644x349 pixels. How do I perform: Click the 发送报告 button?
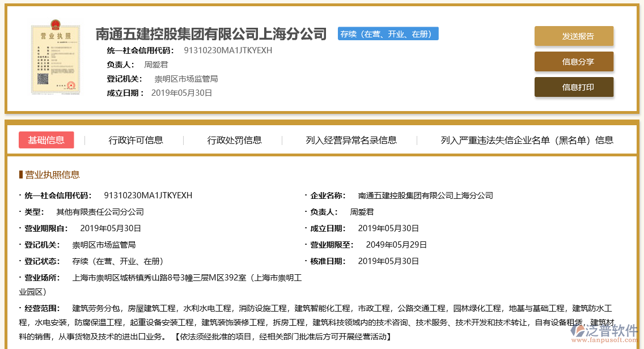[574, 36]
